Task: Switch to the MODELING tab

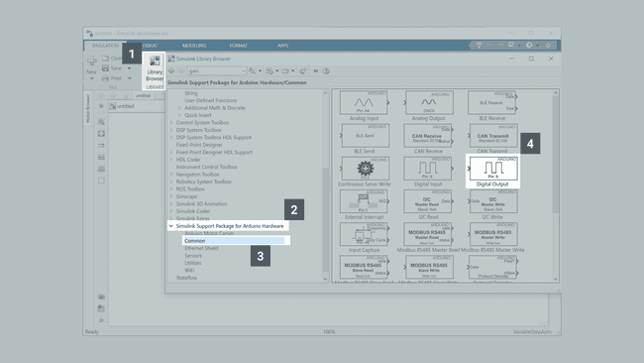Action: point(194,46)
